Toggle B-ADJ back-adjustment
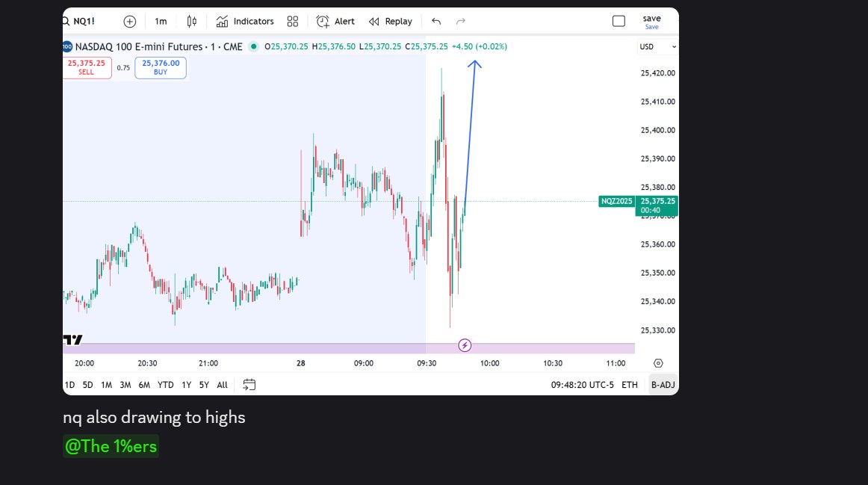The image size is (868, 485). 663,385
